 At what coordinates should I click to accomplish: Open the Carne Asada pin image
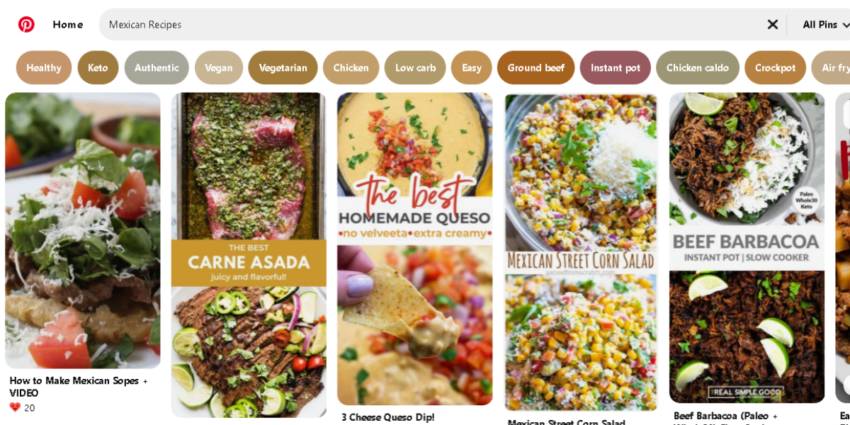249,255
